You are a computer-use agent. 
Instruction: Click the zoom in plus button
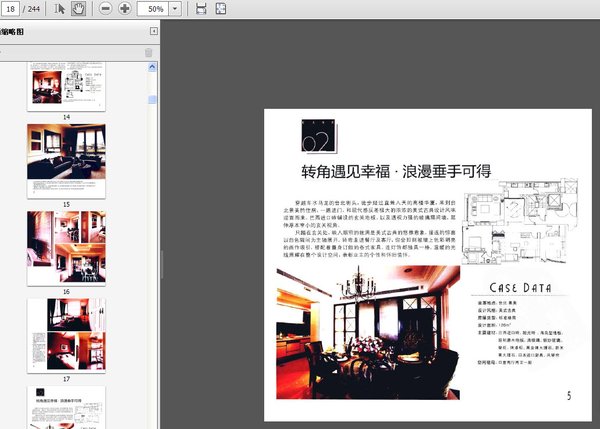coord(124,8)
